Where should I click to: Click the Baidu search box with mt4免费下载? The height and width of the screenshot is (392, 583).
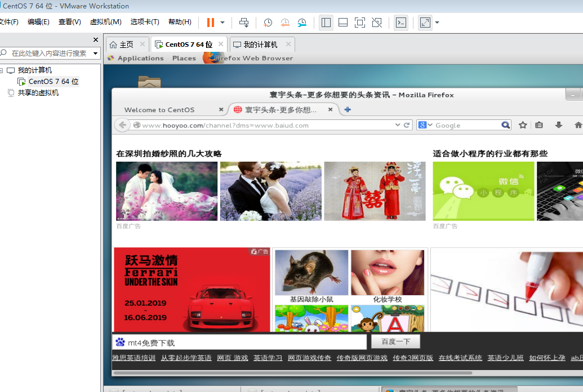pyautogui.click(x=239, y=342)
